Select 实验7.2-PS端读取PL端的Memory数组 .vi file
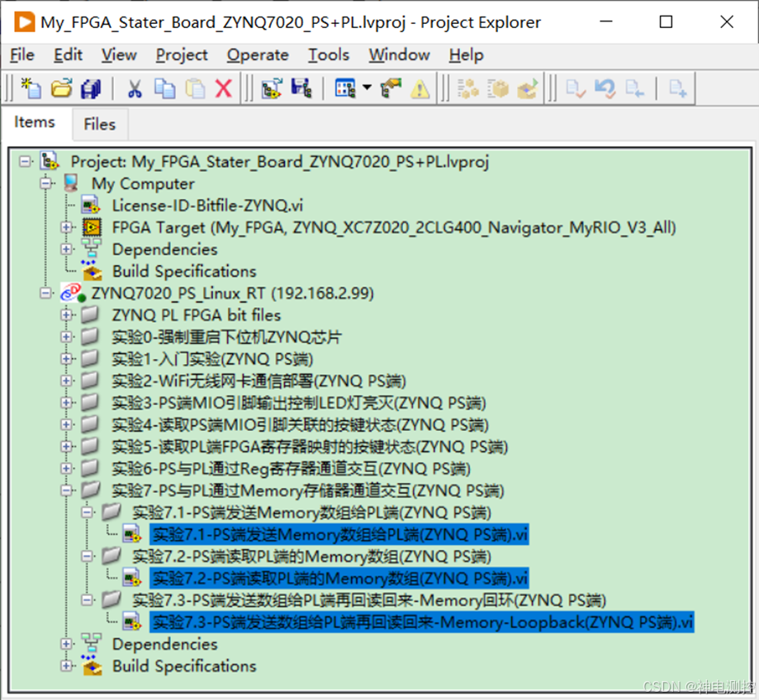Screen dimensions: 759x700 339,578
